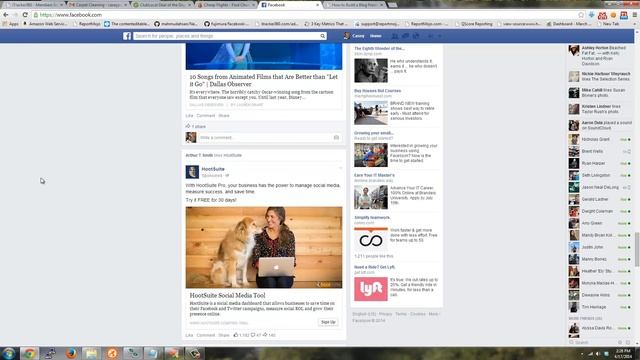
Task: Click the camera icon in comment box
Action: tap(336, 138)
